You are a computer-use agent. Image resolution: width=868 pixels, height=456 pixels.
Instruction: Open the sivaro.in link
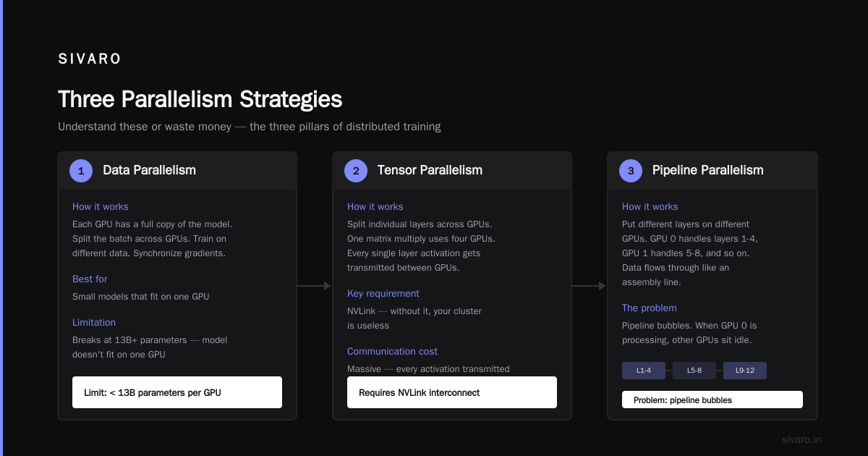[801, 439]
